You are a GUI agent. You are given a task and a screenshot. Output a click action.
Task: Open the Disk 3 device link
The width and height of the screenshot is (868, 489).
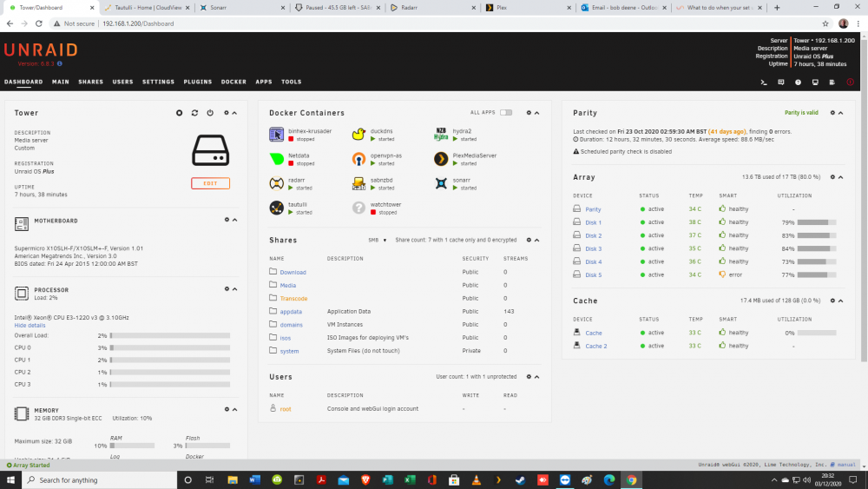click(594, 249)
